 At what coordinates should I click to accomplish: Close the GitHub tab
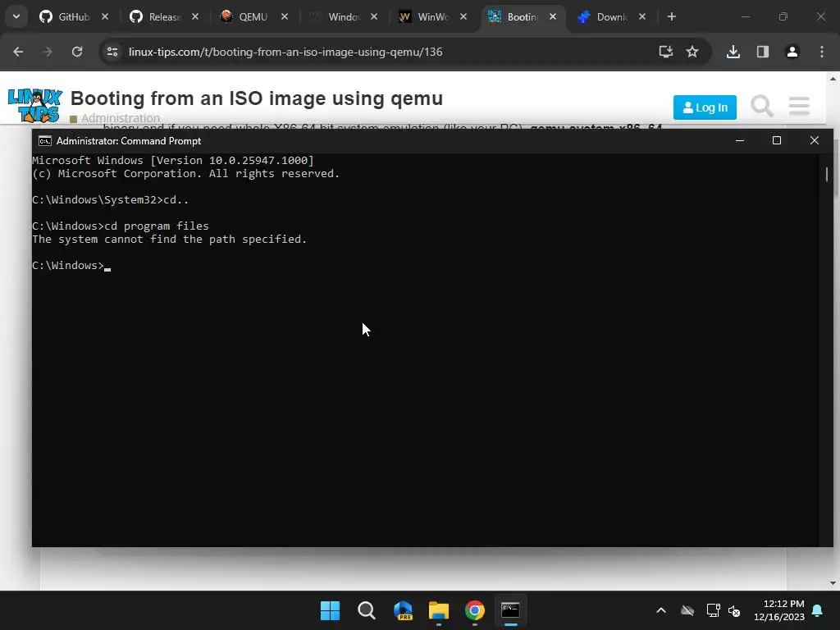click(x=105, y=16)
